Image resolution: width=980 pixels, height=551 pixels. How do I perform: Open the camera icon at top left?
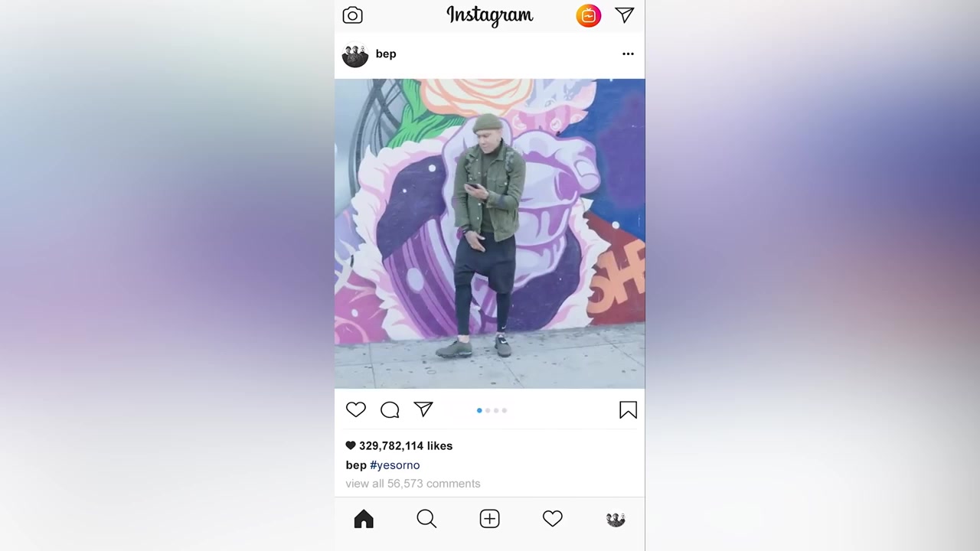tap(352, 15)
